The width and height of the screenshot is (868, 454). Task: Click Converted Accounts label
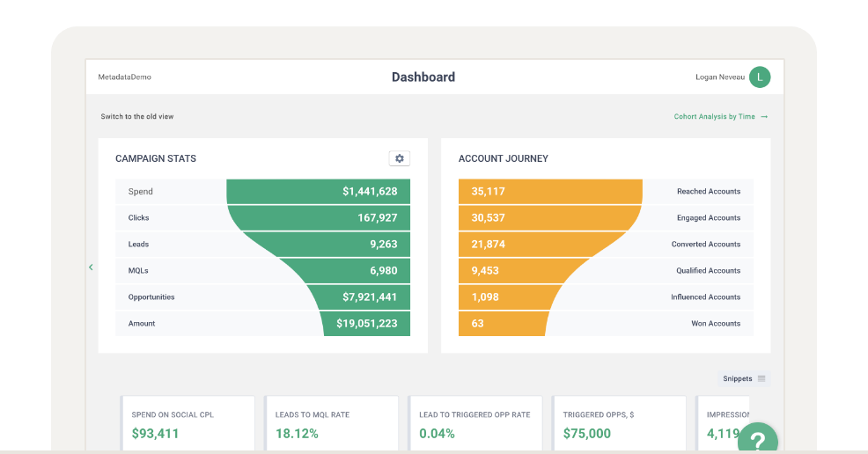pyautogui.click(x=706, y=245)
